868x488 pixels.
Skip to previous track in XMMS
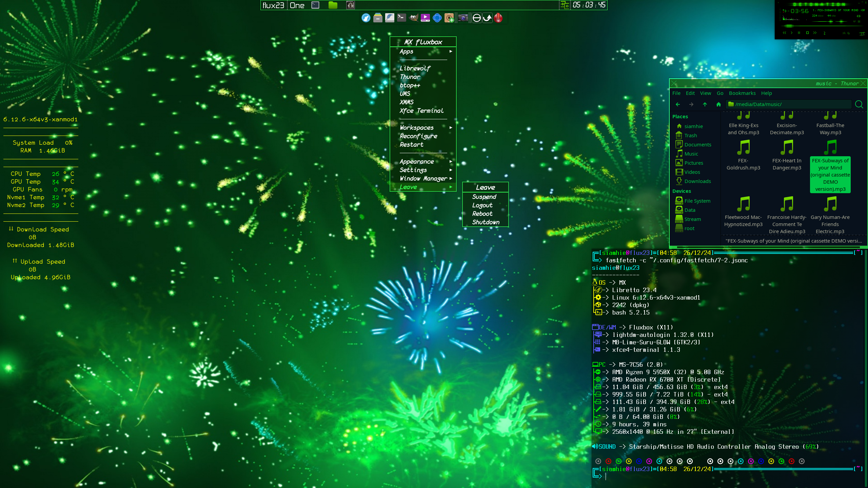click(x=784, y=33)
